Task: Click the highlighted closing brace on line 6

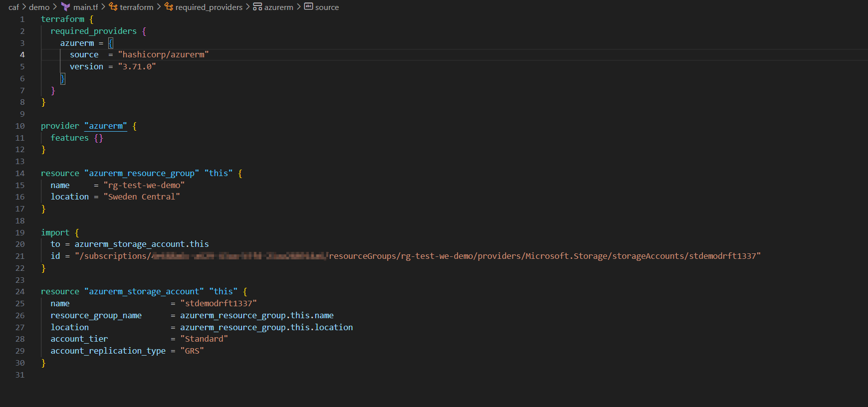Action: [x=62, y=78]
